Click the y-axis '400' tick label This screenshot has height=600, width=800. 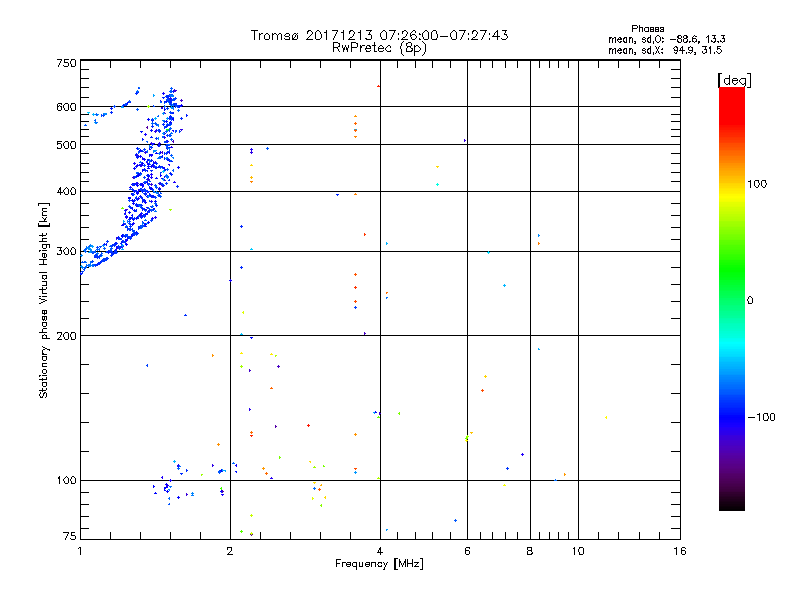66,191
